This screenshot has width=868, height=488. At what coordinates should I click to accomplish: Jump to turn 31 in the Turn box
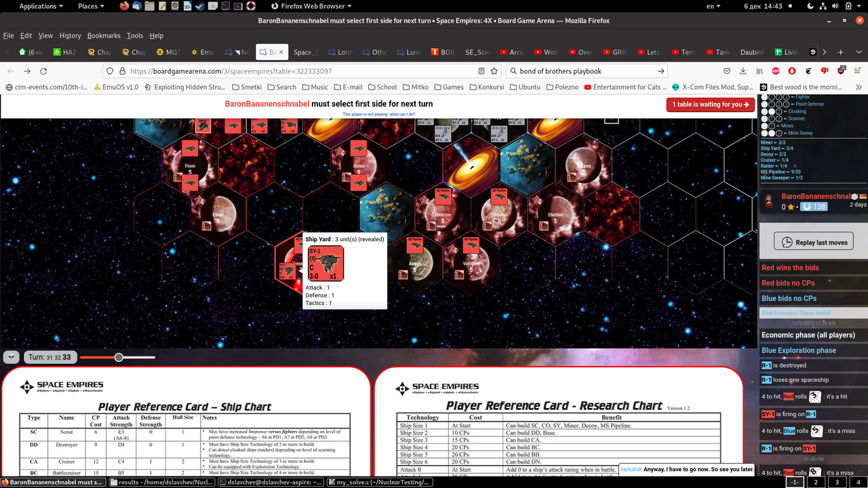coord(50,357)
